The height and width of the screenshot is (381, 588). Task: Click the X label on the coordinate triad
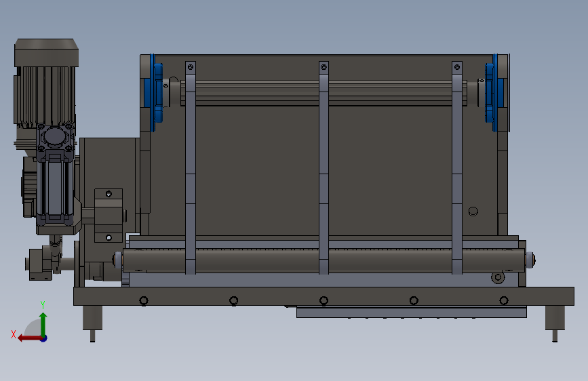14,334
